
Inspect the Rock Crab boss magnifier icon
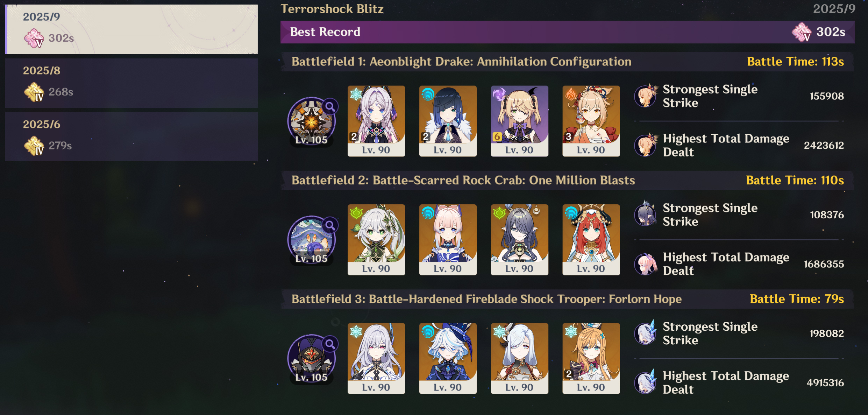[x=330, y=225]
